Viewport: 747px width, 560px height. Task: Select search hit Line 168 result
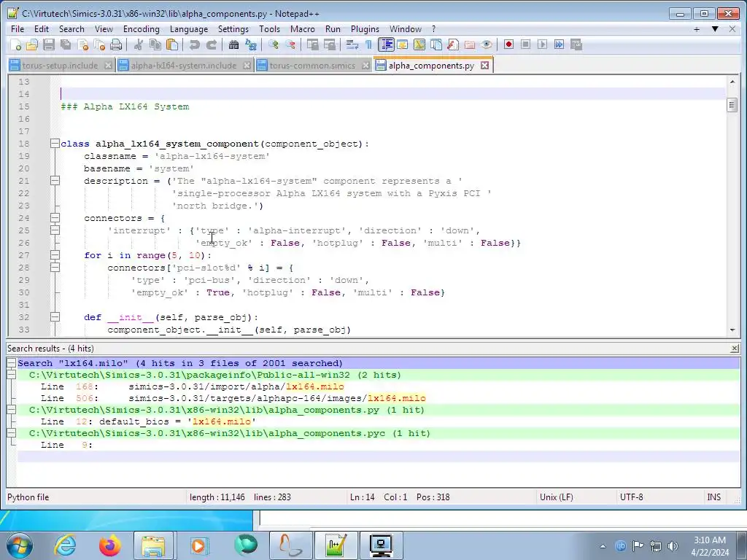coord(379,386)
